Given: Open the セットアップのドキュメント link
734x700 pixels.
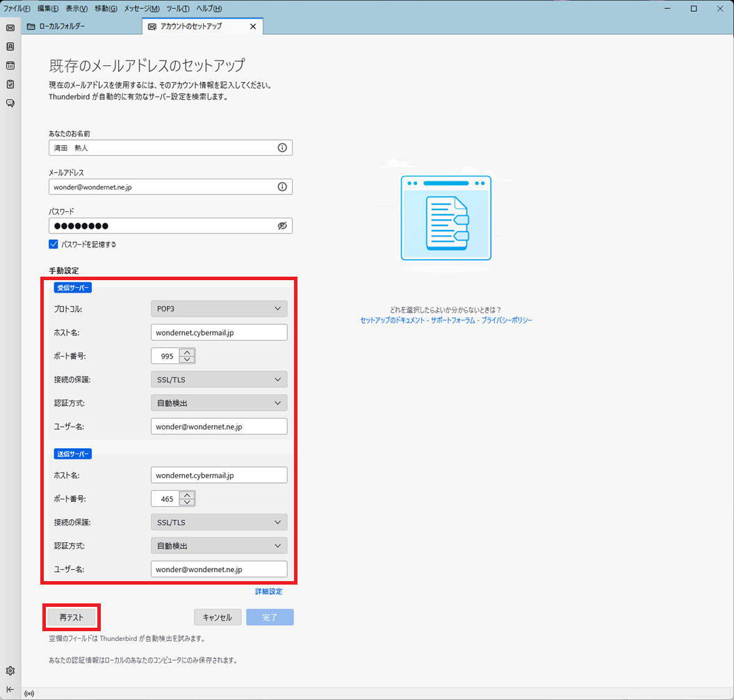Looking at the screenshot, I should point(392,320).
